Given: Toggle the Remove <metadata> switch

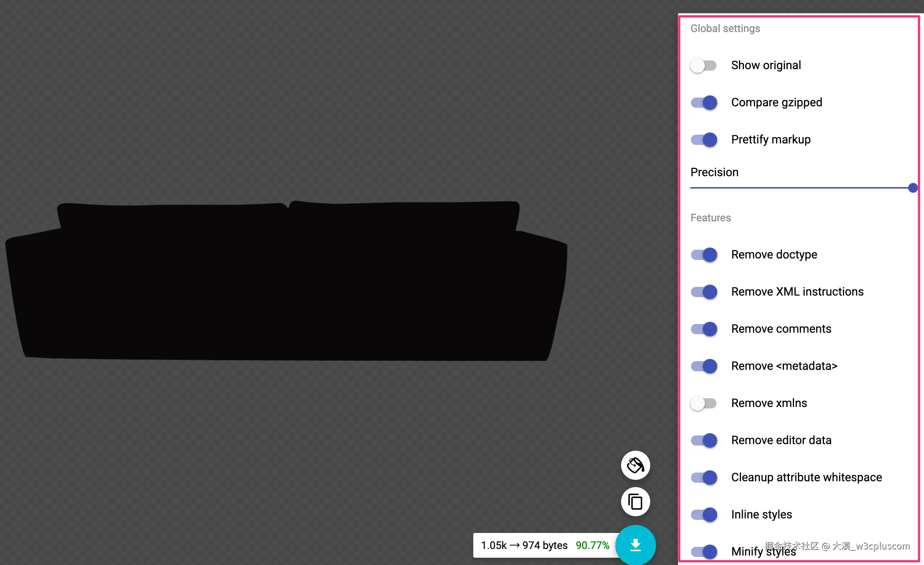Looking at the screenshot, I should pyautogui.click(x=704, y=366).
